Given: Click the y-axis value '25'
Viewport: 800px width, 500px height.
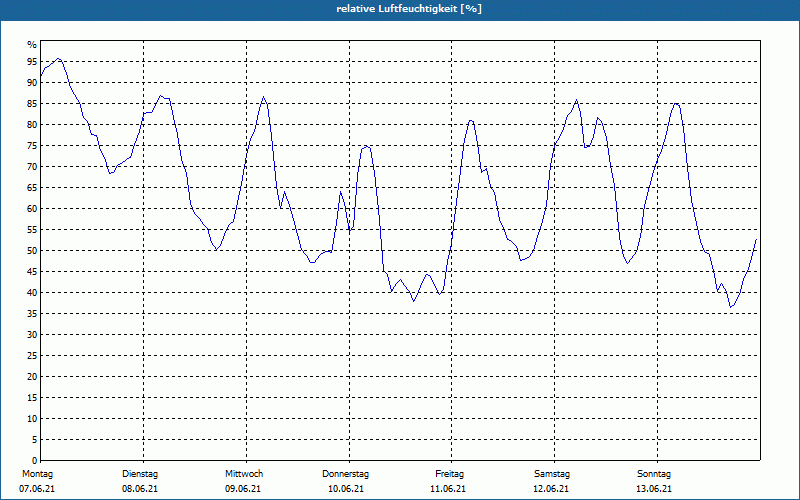Looking at the screenshot, I should coord(32,356).
